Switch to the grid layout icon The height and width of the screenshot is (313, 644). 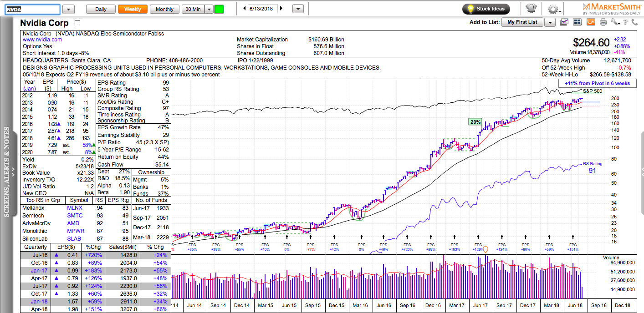pyautogui.click(x=577, y=22)
